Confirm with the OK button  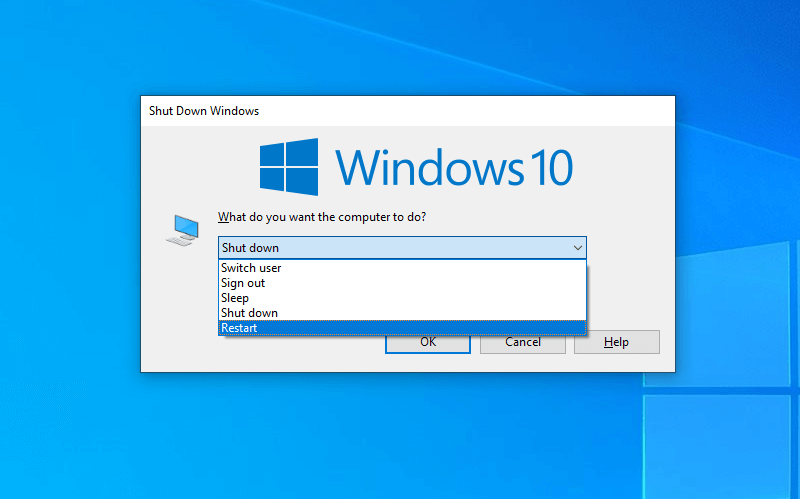tap(428, 342)
